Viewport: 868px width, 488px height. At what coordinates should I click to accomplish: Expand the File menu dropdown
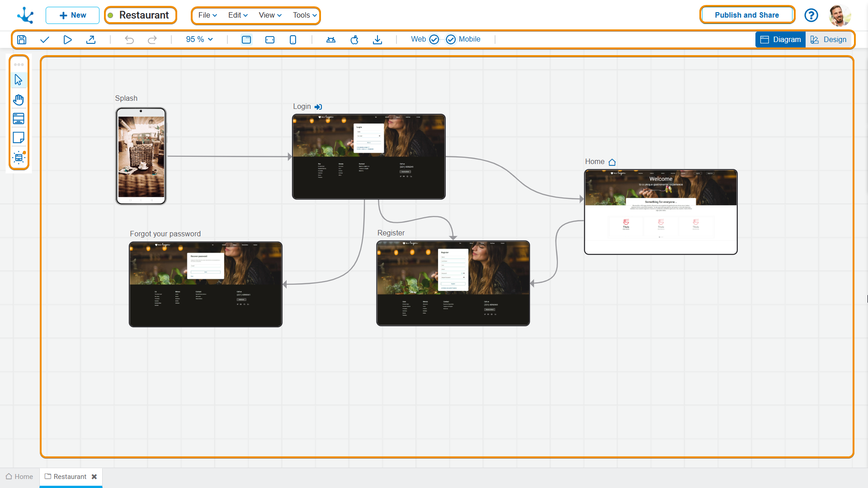[208, 15]
